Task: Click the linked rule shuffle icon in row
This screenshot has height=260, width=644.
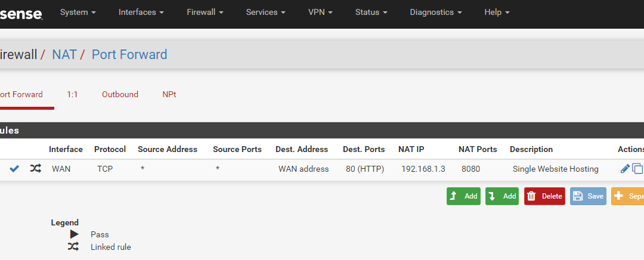Action: coord(35,168)
